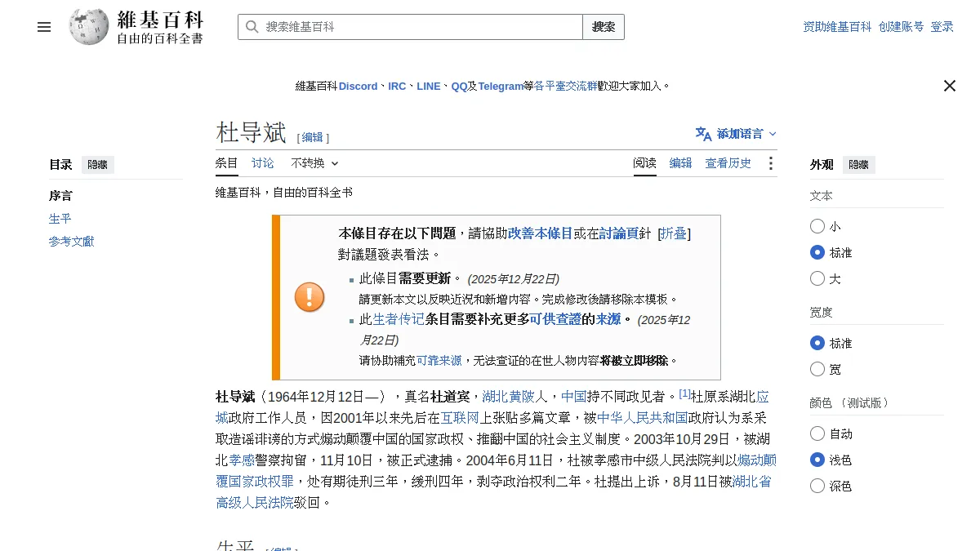
Task: Click the 登录 login link
Action: click(x=942, y=27)
